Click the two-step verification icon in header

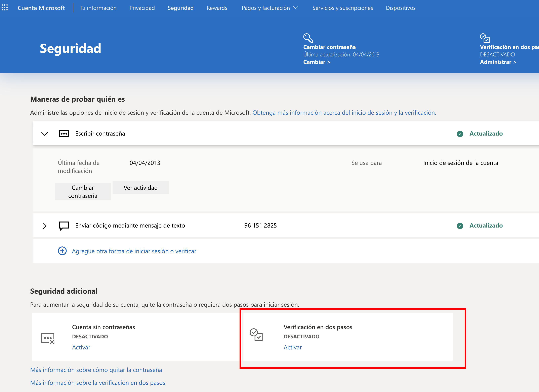485,38
